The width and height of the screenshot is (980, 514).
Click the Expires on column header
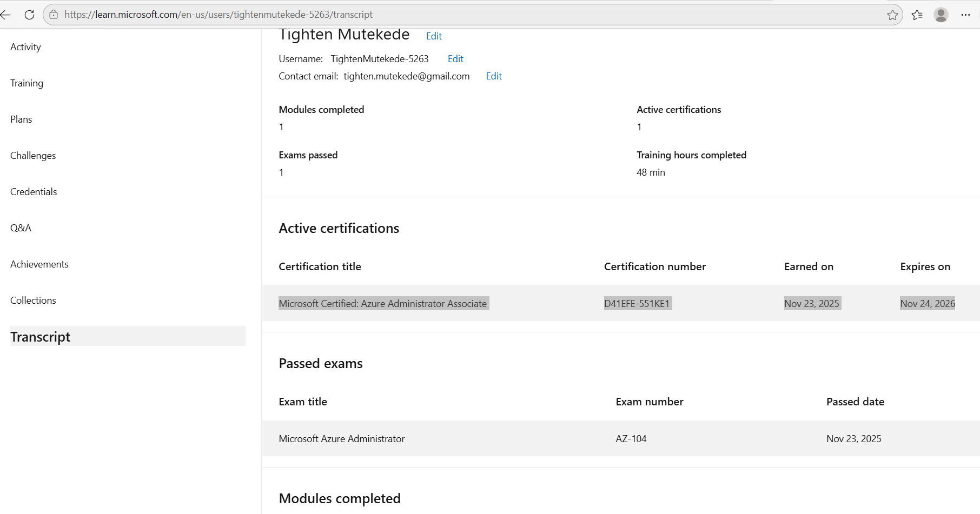[925, 266]
